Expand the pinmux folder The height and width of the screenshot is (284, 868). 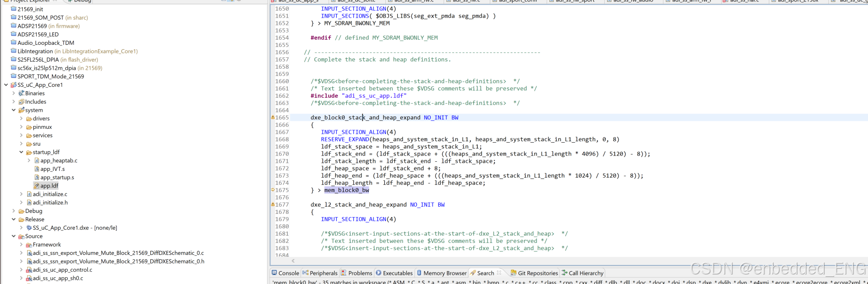(21, 127)
